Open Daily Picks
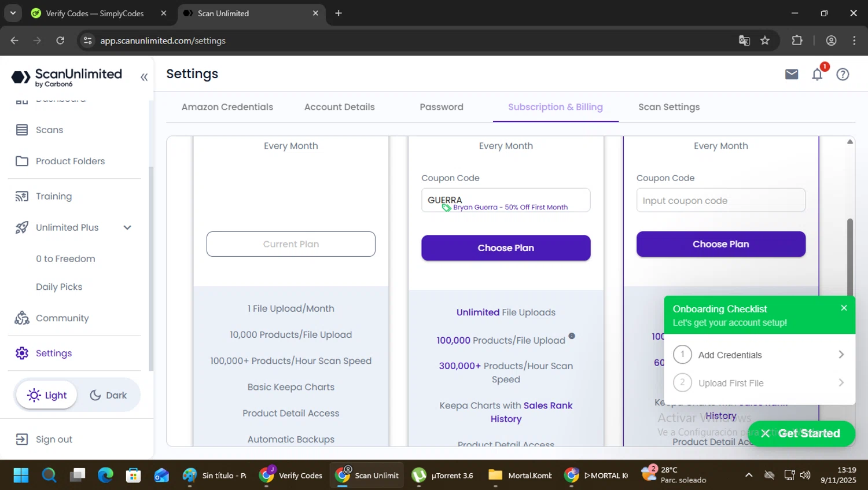This screenshot has width=868, height=490. pos(59,287)
